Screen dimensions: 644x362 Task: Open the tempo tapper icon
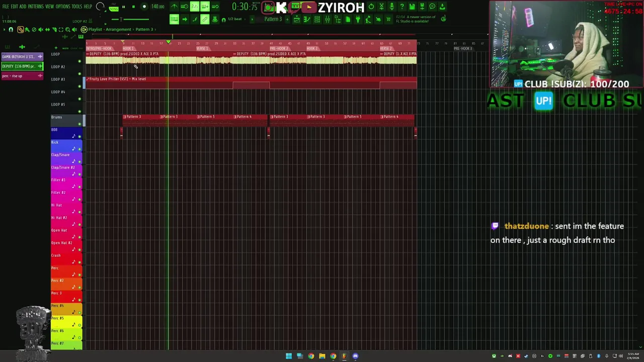(368, 19)
